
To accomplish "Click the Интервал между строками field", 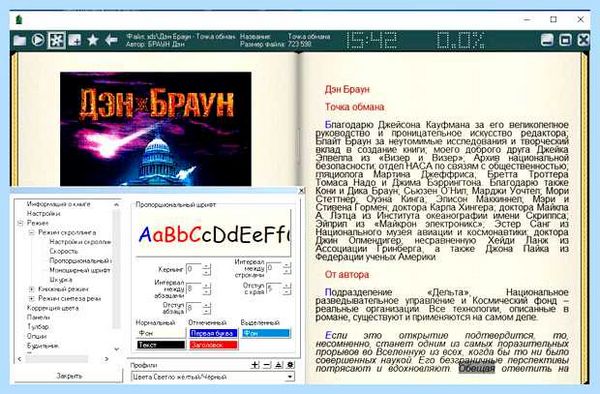I will click(274, 268).
